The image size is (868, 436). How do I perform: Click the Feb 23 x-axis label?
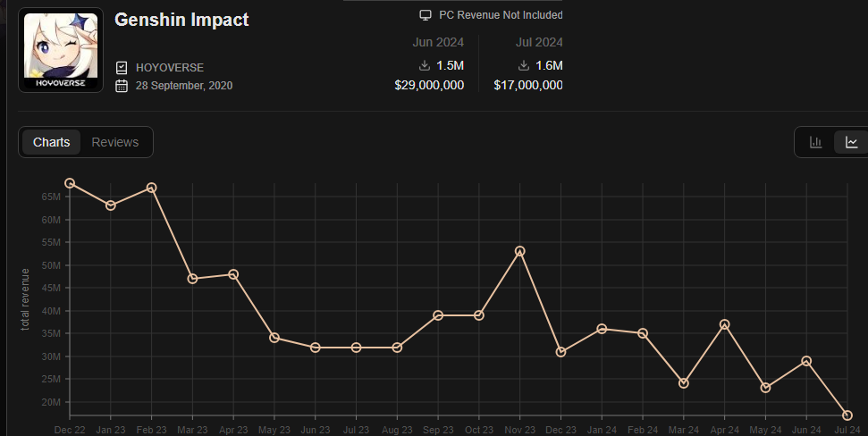pyautogui.click(x=152, y=430)
